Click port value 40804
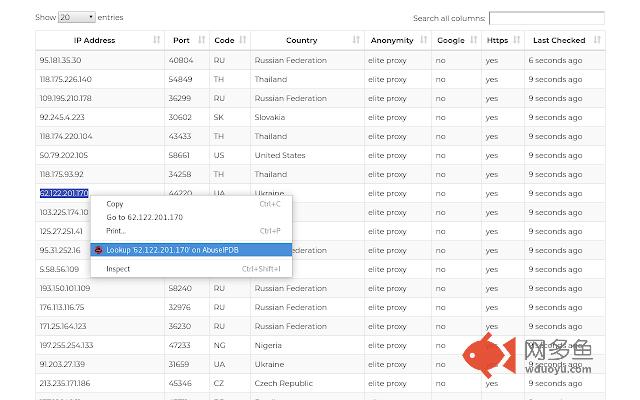The width and height of the screenshot is (640, 400). coord(181,60)
